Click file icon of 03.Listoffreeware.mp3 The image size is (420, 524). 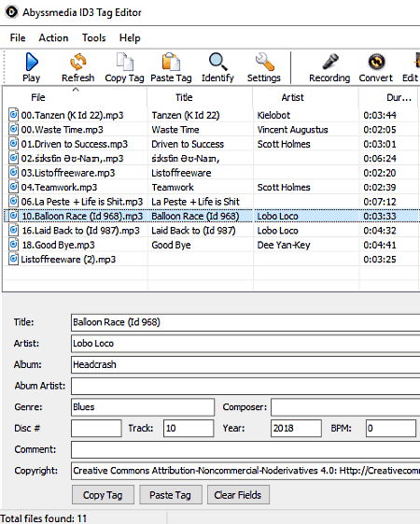point(13,172)
